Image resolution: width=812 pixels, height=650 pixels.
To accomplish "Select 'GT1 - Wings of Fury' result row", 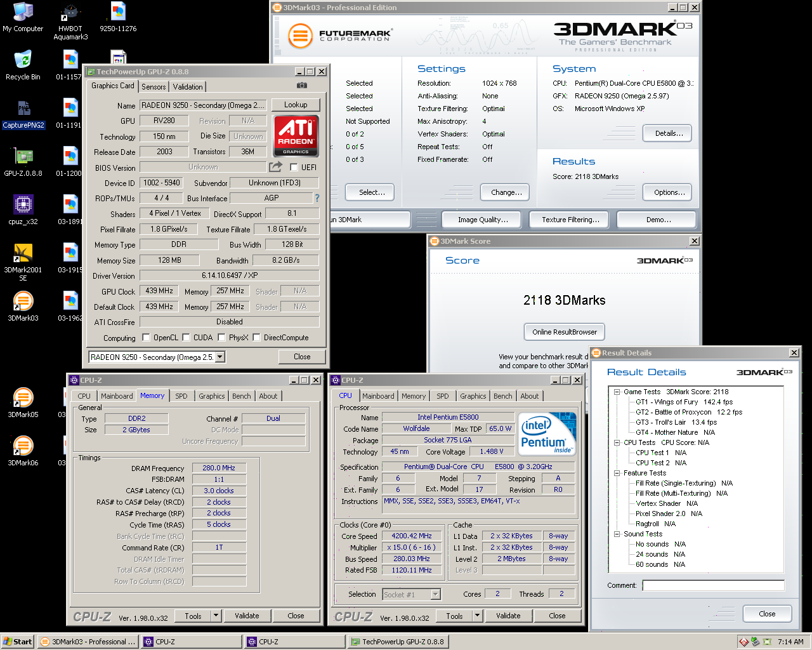I will (x=684, y=402).
